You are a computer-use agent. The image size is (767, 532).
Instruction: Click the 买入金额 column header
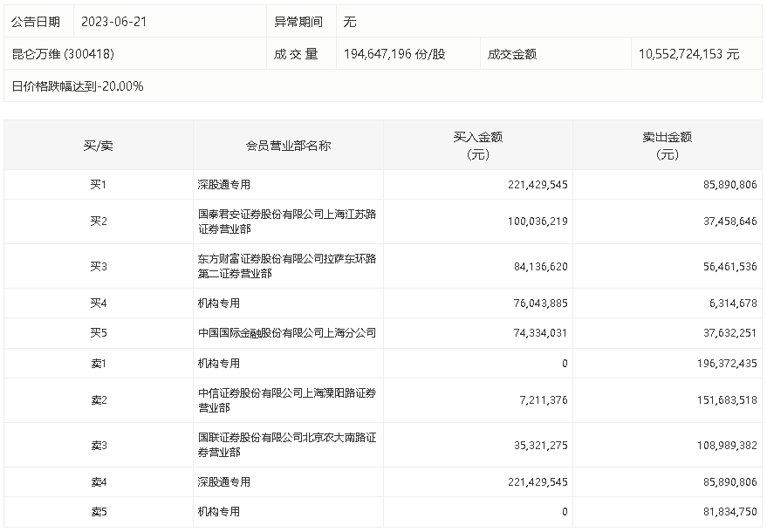coord(478,146)
